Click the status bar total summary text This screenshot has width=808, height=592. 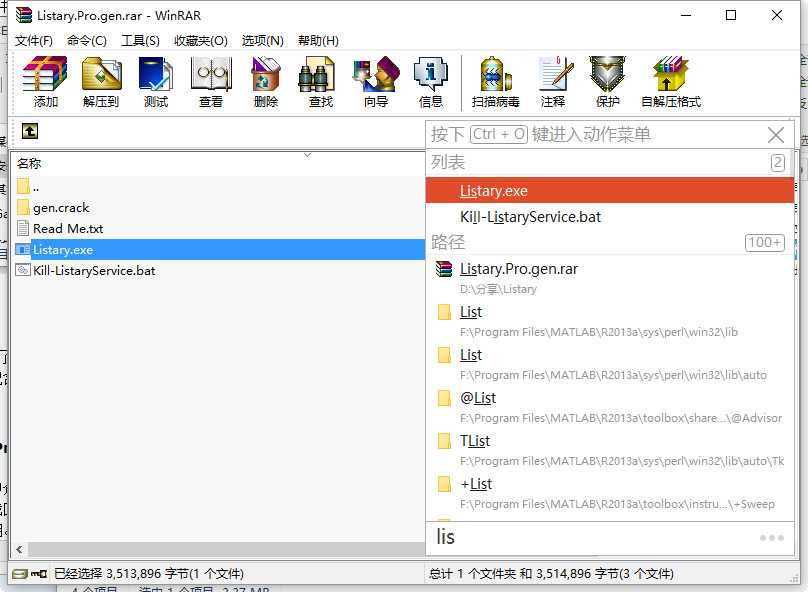click(x=551, y=574)
